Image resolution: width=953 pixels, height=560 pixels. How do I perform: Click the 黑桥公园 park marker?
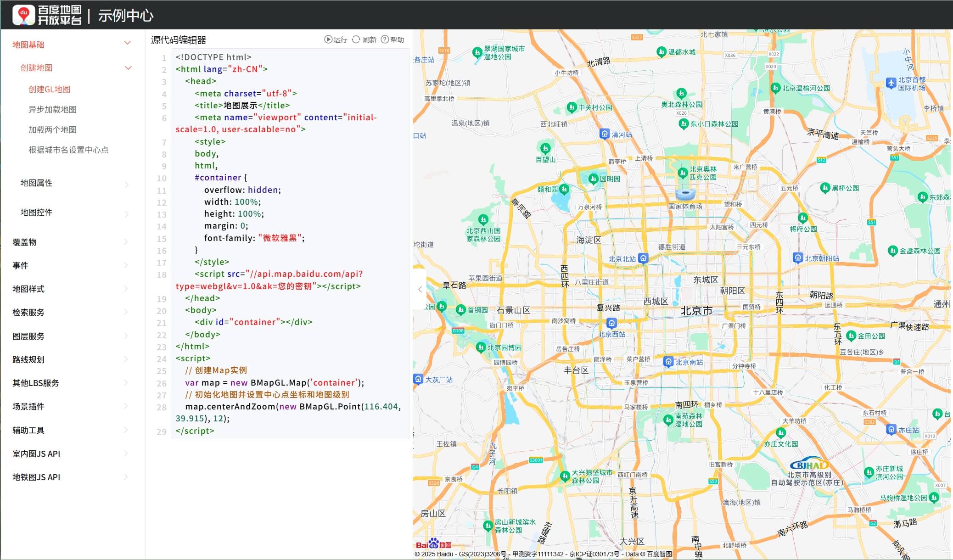click(x=825, y=188)
